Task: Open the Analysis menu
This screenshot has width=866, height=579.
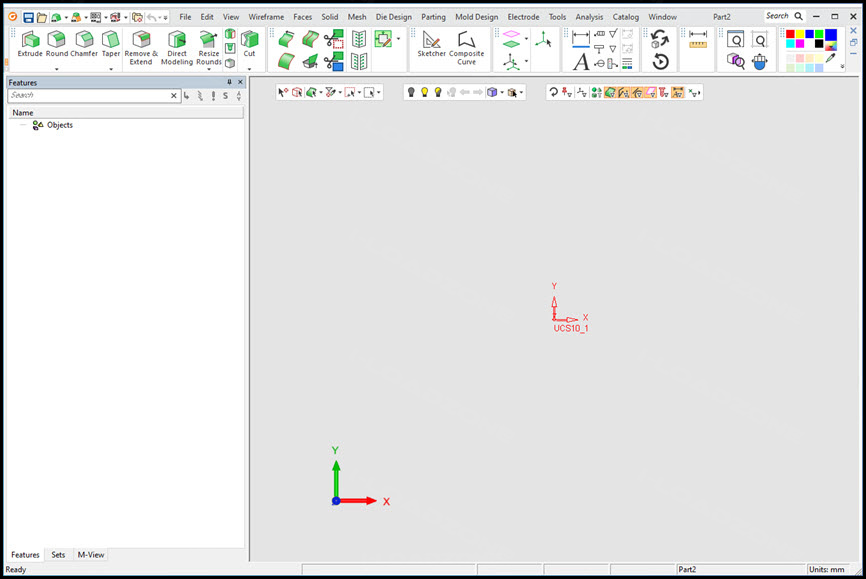Action: [589, 17]
